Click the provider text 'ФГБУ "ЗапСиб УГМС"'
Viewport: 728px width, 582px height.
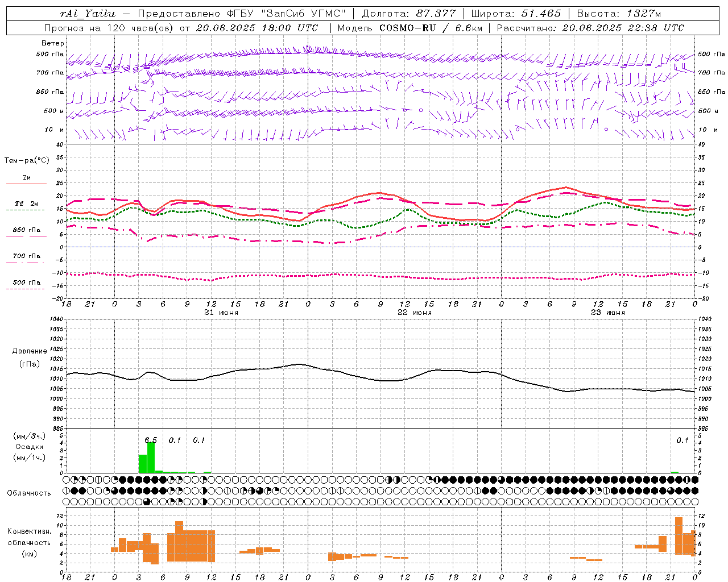(287, 14)
